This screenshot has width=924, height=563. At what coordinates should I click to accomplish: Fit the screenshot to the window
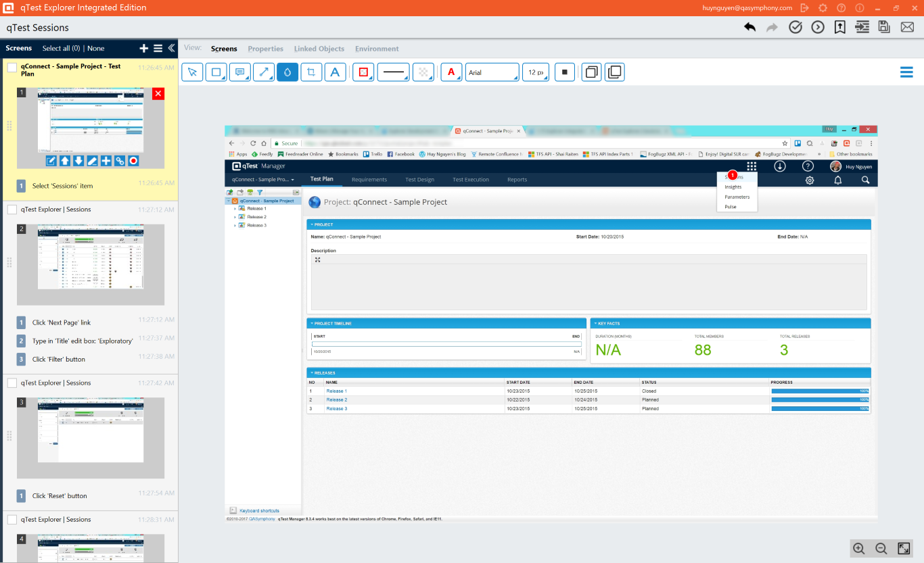(904, 548)
